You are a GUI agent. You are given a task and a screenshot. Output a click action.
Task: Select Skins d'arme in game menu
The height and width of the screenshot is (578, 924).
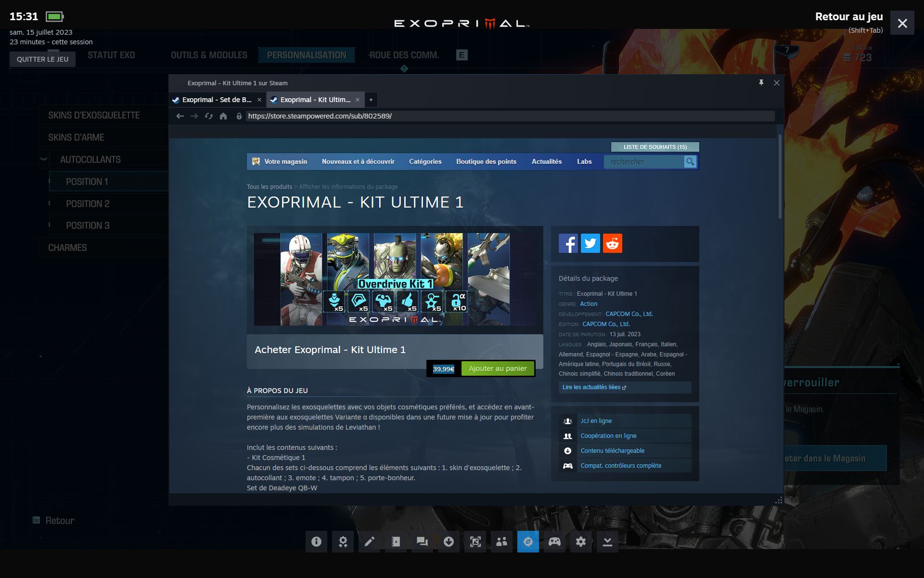(103, 138)
